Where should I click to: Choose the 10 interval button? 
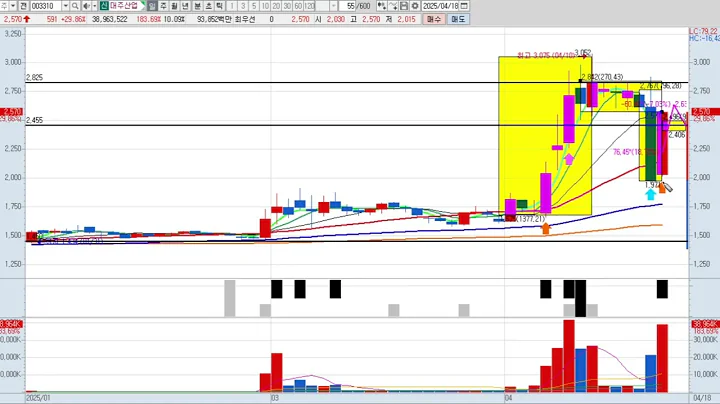(265, 6)
